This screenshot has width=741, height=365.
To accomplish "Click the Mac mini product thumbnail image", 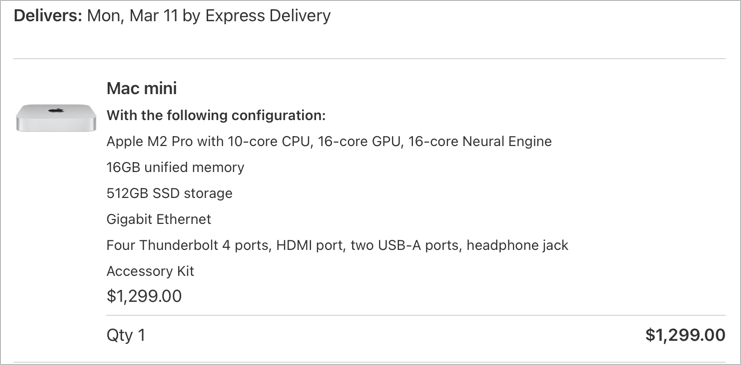I will [56, 118].
